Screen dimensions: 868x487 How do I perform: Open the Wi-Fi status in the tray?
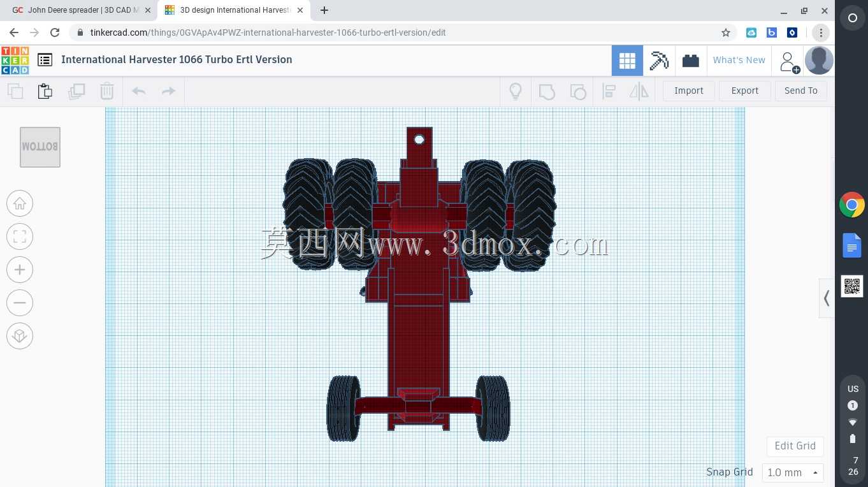pos(853,422)
